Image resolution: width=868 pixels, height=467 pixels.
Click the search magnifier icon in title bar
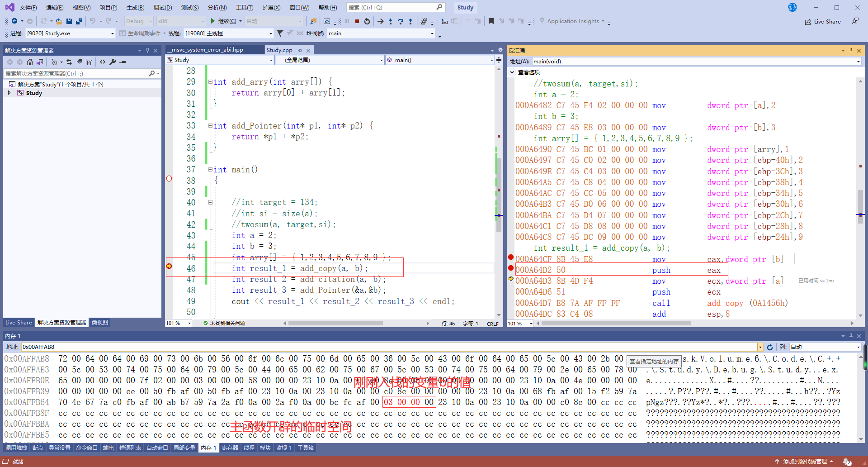point(439,7)
